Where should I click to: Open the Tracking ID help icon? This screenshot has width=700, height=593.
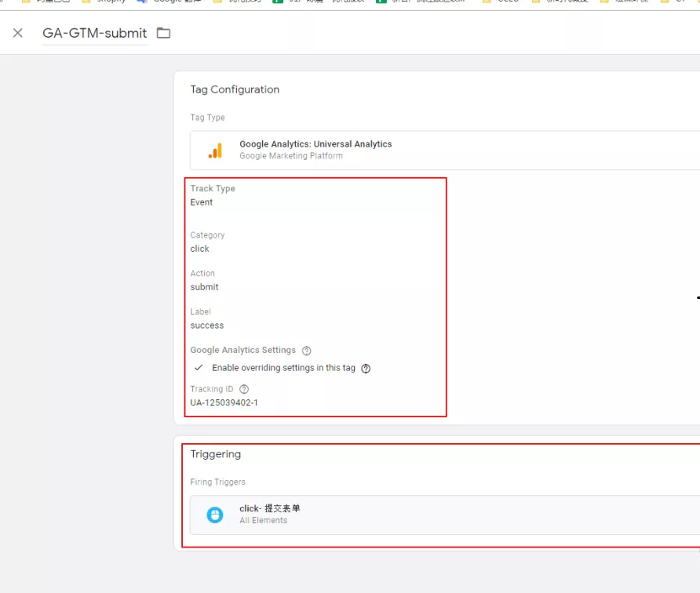(x=244, y=389)
